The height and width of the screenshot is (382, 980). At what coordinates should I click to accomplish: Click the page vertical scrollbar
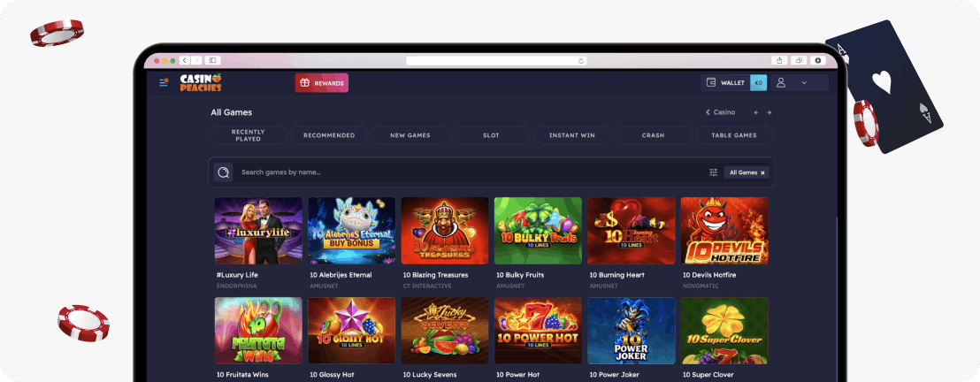coord(836,300)
